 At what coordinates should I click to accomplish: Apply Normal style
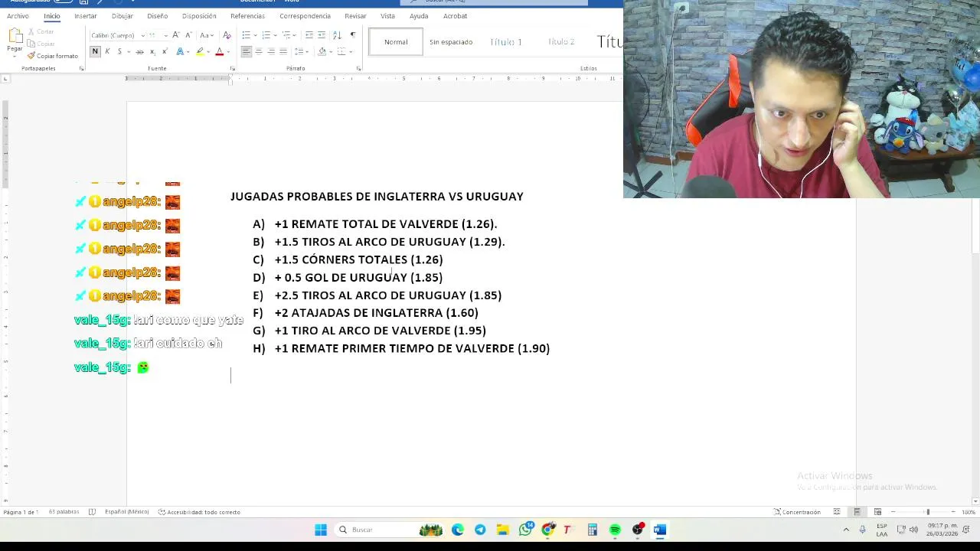pos(396,42)
